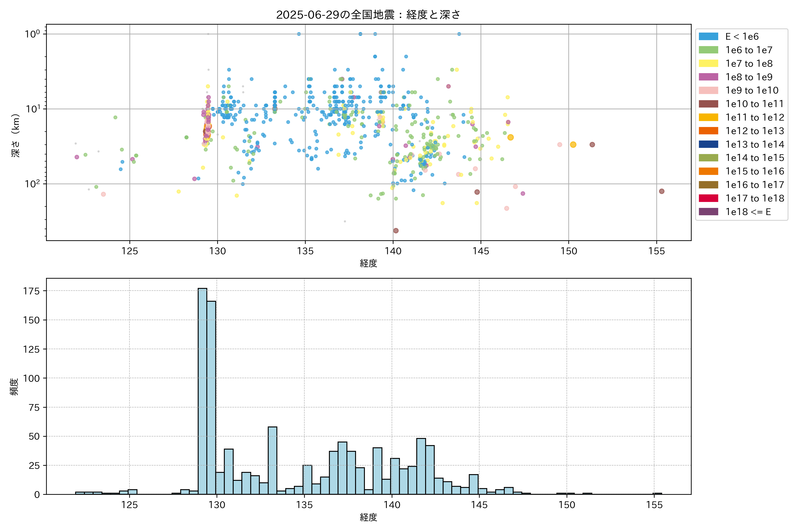
Task: Click the histogram's 175 y-axis tick label
Action: (31, 291)
